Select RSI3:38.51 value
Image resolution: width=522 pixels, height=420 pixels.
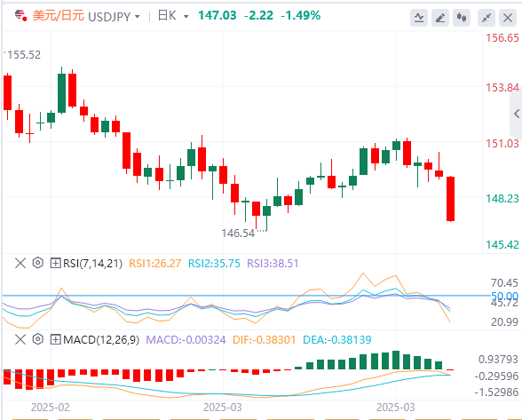click(x=273, y=264)
